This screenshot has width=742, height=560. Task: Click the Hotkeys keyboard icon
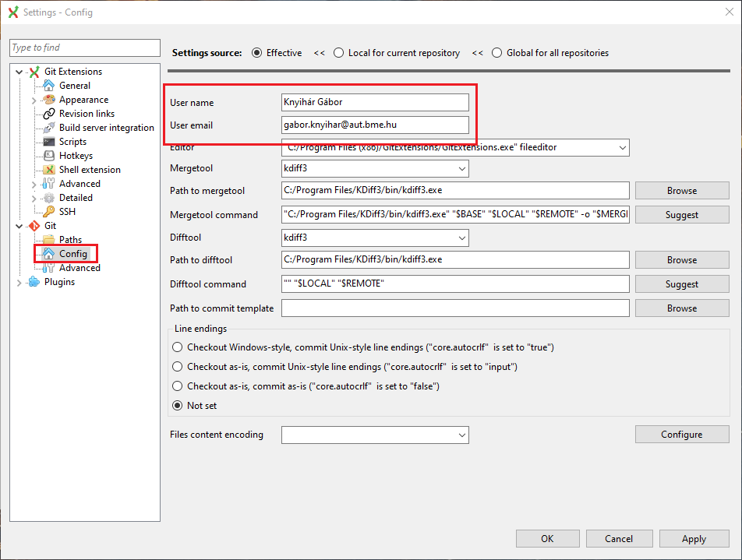pos(49,156)
